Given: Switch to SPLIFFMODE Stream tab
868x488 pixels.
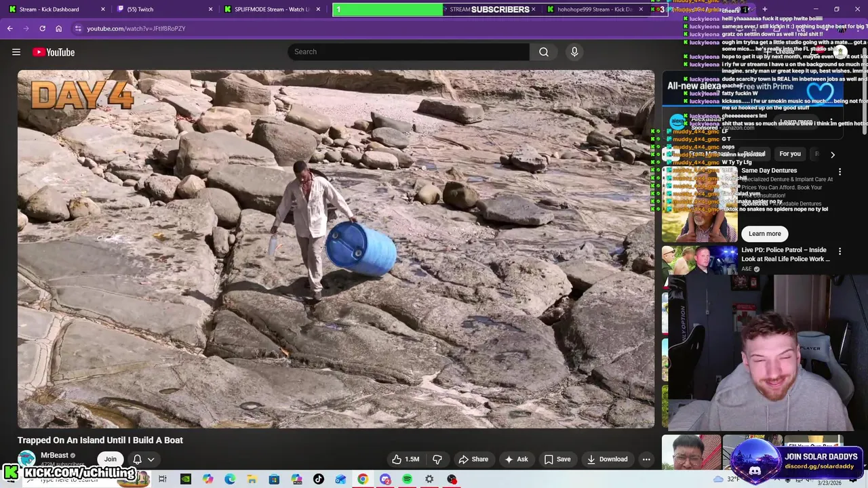Looking at the screenshot, I should pos(271,9).
